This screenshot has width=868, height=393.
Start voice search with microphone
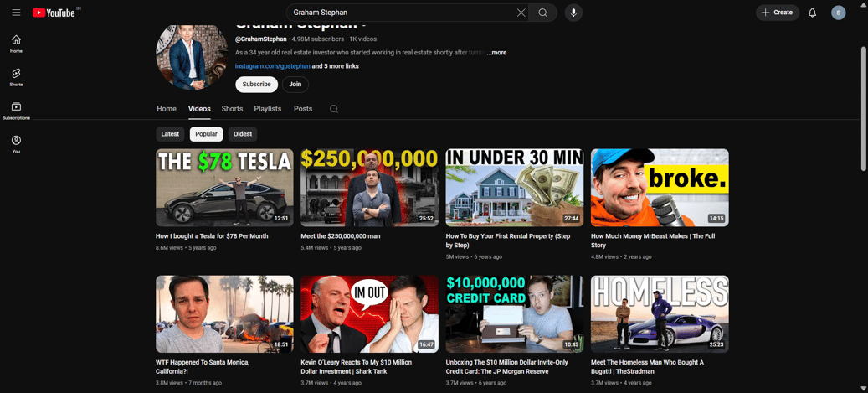point(573,13)
